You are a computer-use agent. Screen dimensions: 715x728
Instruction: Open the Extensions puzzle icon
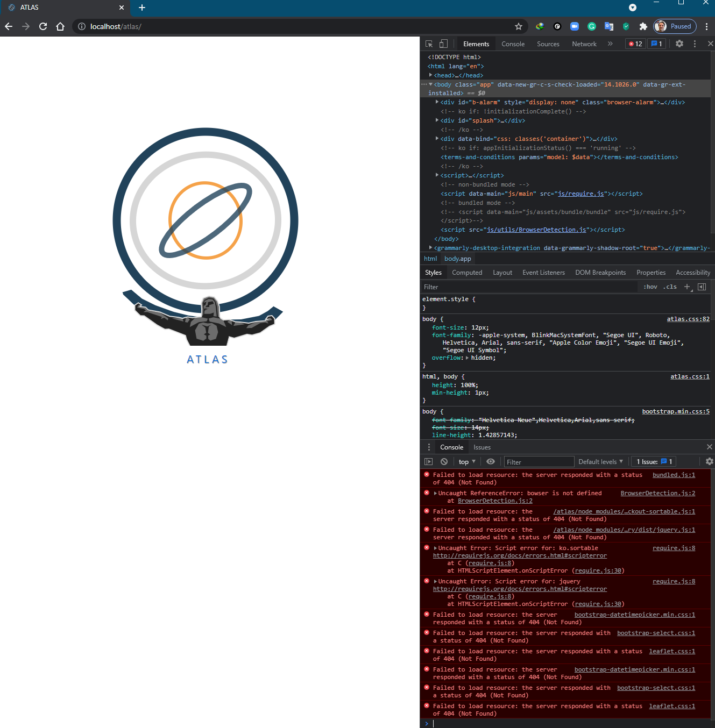[x=643, y=26]
